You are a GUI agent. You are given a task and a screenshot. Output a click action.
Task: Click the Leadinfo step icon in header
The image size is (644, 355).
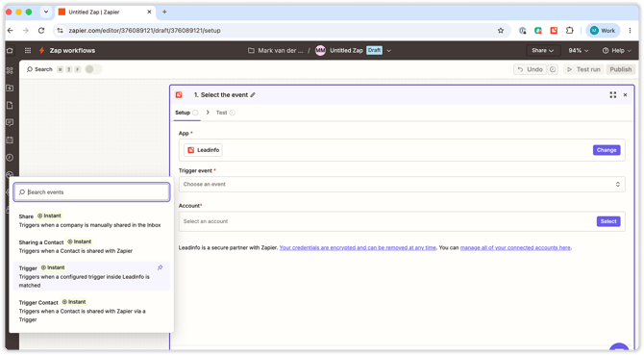coord(179,95)
